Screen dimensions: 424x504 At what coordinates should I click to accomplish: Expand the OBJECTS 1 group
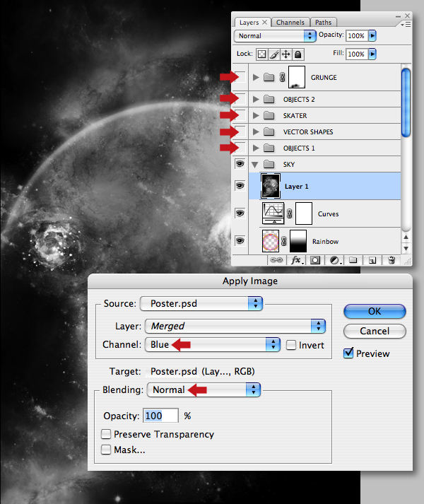tap(256, 148)
